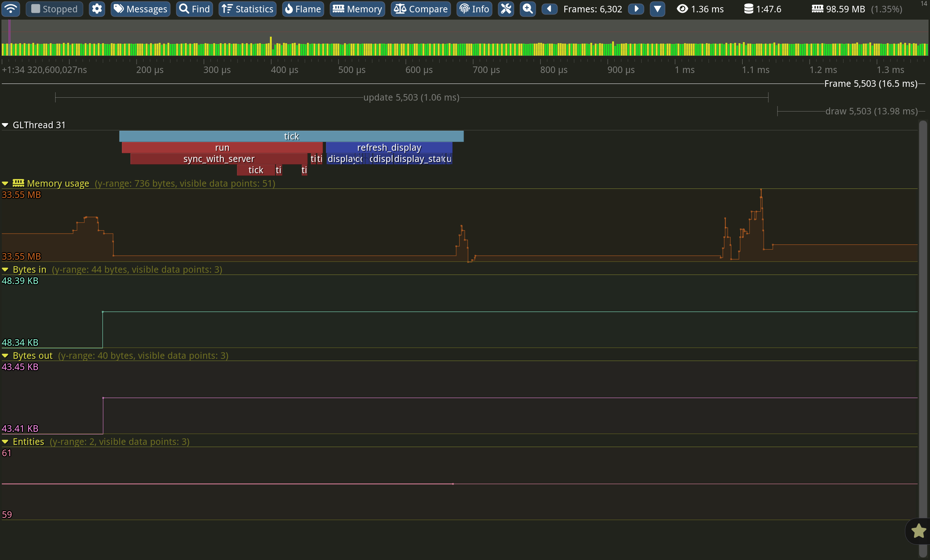The width and height of the screenshot is (930, 560).
Task: Open the tools wrench icon
Action: 506,9
